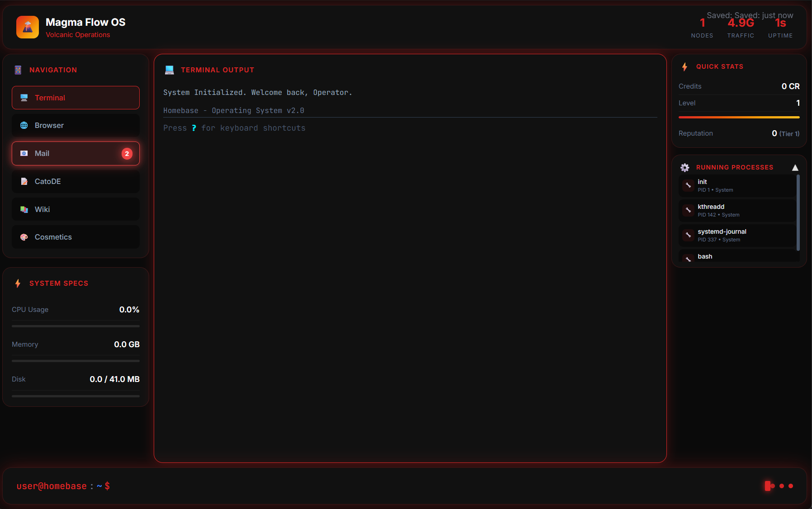Click the gear icon beside Running Processes

(x=685, y=167)
